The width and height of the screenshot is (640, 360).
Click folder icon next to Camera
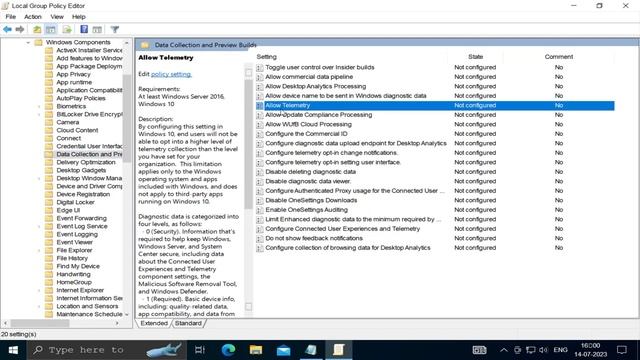point(49,122)
